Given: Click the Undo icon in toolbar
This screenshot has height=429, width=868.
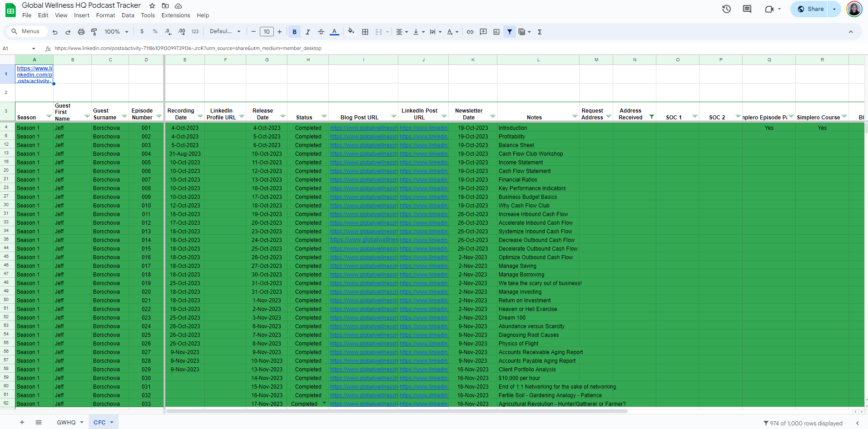Looking at the screenshot, I should 55,32.
